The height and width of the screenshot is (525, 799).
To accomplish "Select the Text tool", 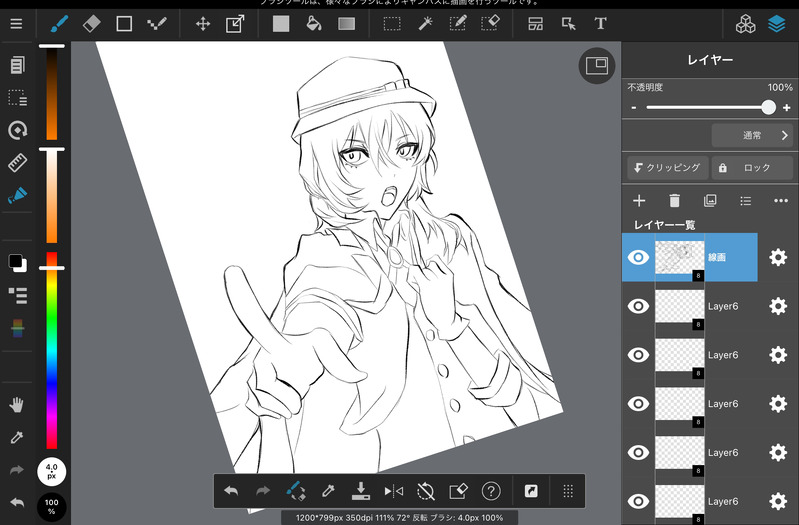I will [600, 23].
